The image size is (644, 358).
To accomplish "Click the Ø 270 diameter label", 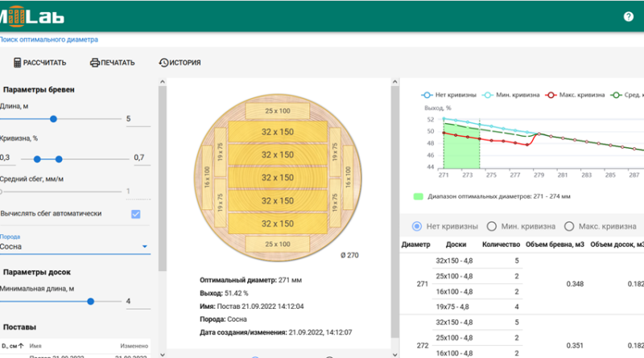I will pos(349,255).
